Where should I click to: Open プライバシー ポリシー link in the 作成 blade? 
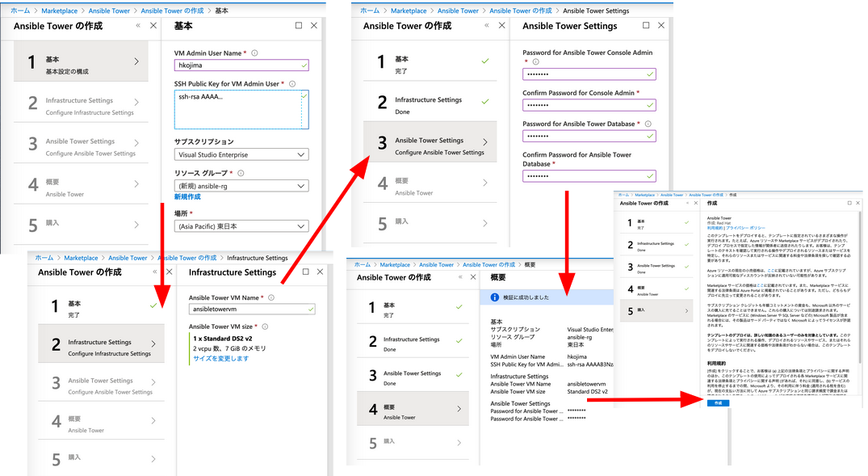tap(745, 228)
